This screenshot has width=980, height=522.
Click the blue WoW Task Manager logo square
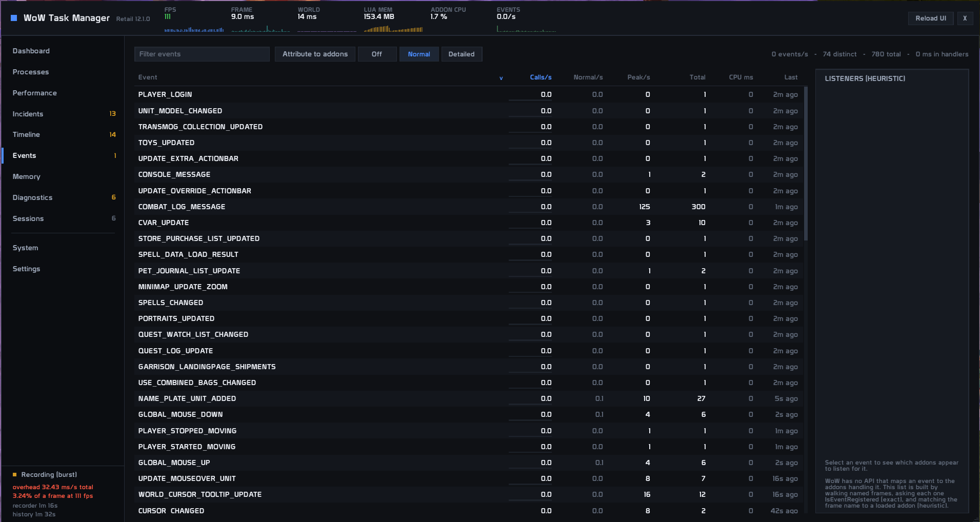point(14,18)
